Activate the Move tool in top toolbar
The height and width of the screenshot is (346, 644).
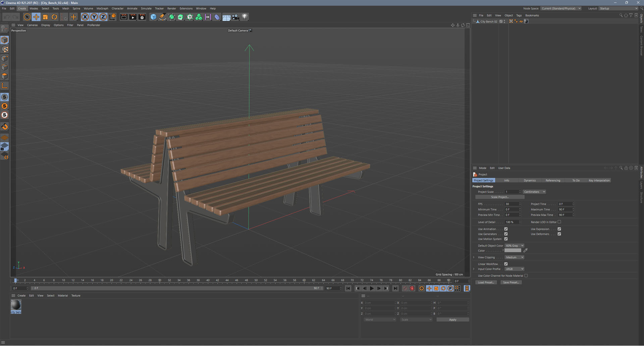36,17
